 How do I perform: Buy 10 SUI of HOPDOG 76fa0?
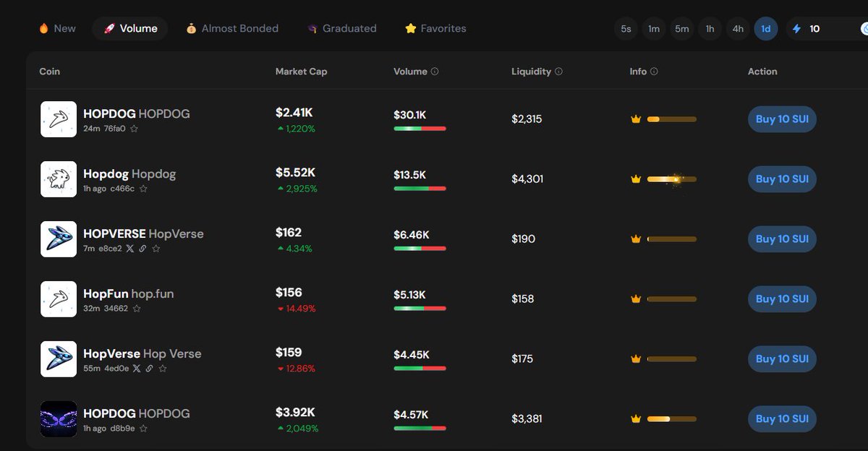(782, 119)
